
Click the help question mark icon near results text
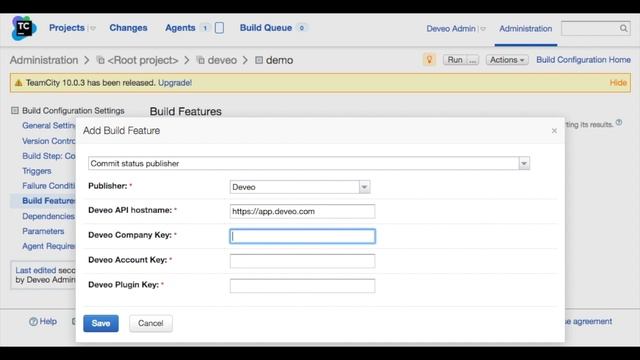point(619,122)
